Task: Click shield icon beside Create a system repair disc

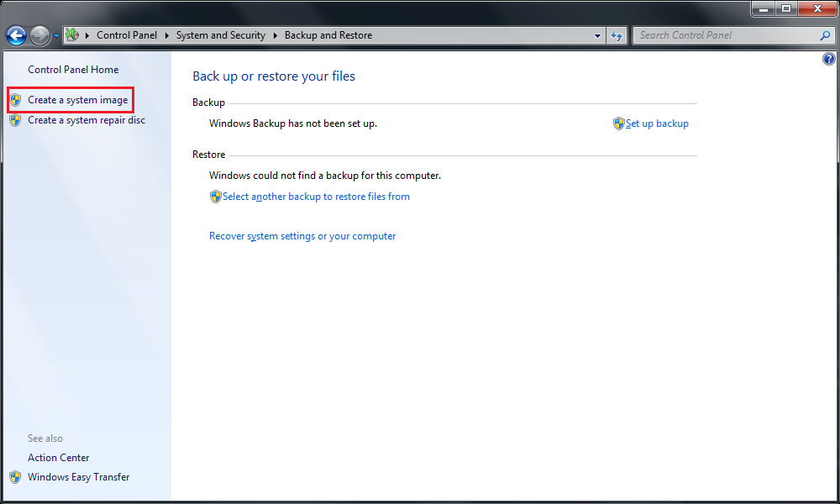Action: pos(15,120)
